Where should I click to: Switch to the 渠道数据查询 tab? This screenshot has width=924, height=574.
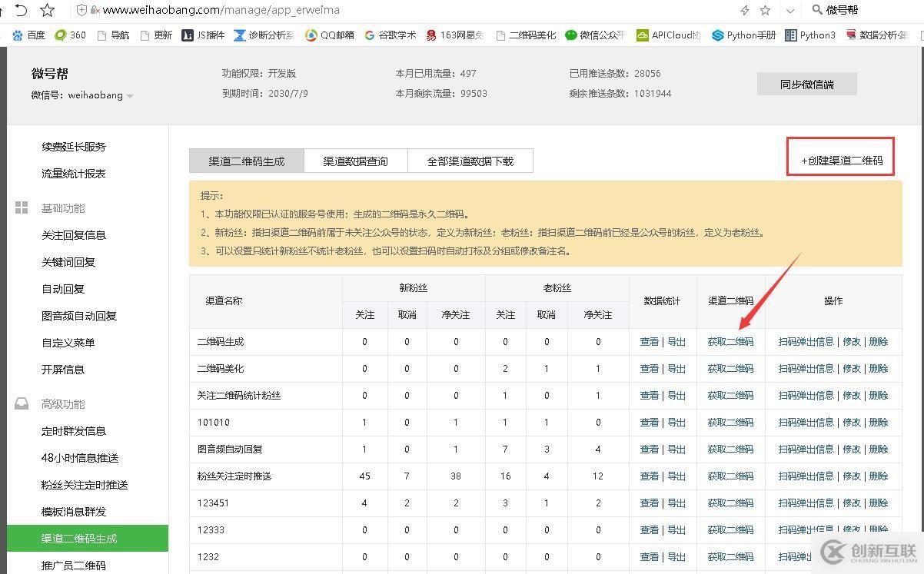pyautogui.click(x=355, y=161)
